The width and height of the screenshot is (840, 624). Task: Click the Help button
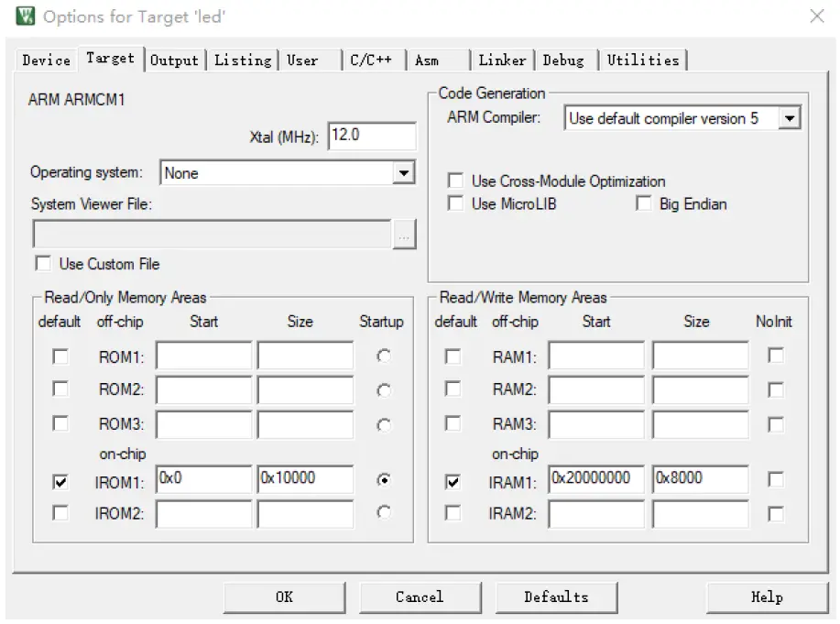(x=768, y=597)
